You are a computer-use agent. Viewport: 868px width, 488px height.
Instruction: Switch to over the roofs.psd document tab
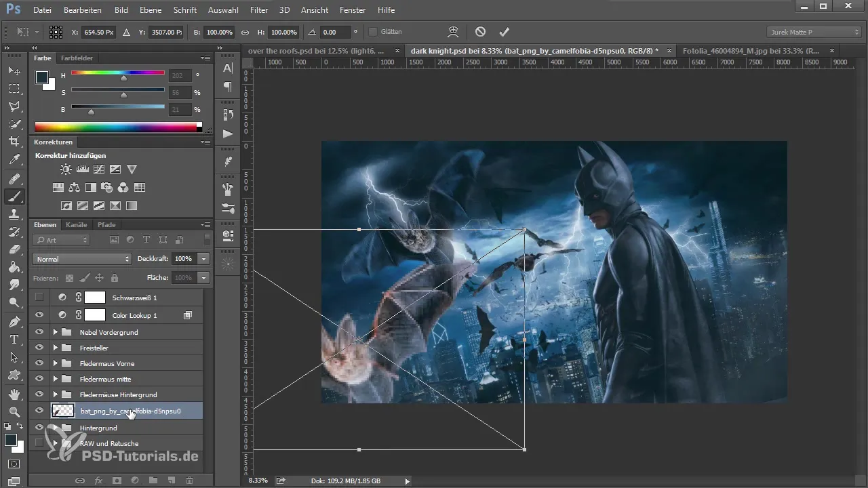point(317,51)
